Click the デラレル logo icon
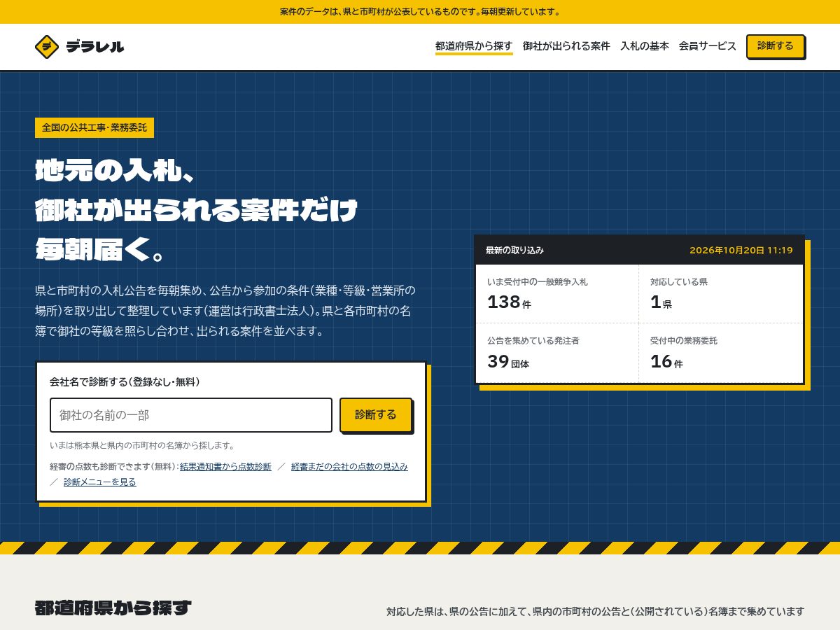The image size is (840, 630). pyautogui.click(x=47, y=47)
